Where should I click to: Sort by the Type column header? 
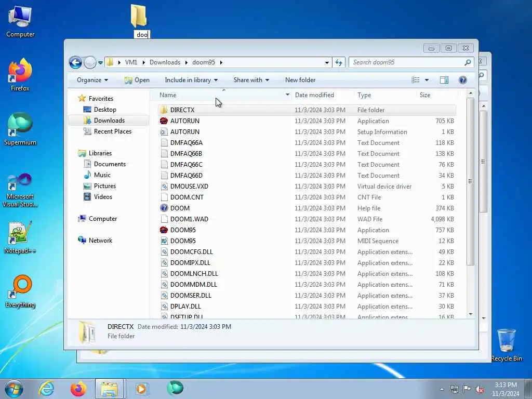pos(364,95)
